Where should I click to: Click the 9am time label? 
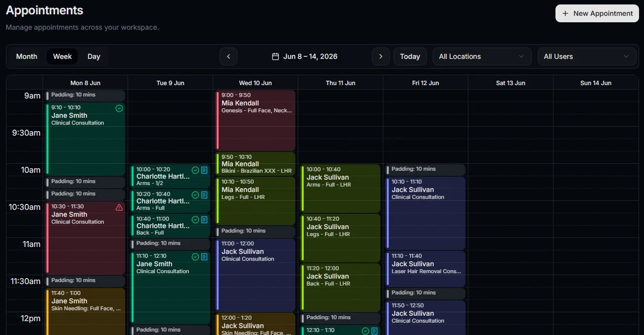(32, 96)
